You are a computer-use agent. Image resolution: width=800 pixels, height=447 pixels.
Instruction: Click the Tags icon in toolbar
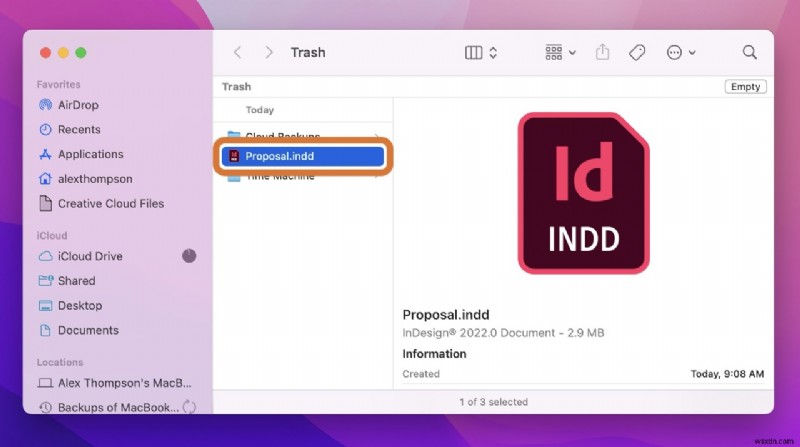coord(637,53)
